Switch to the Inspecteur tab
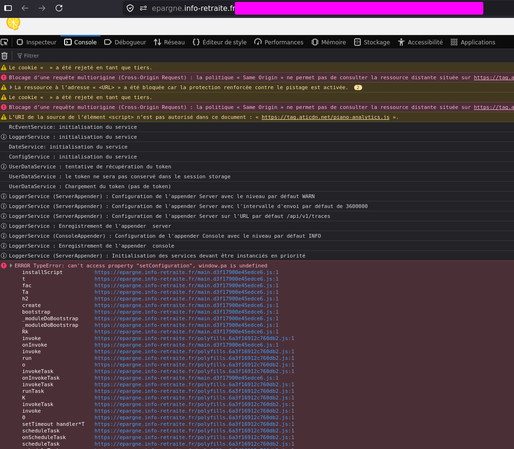This screenshot has width=514, height=449. click(x=36, y=42)
